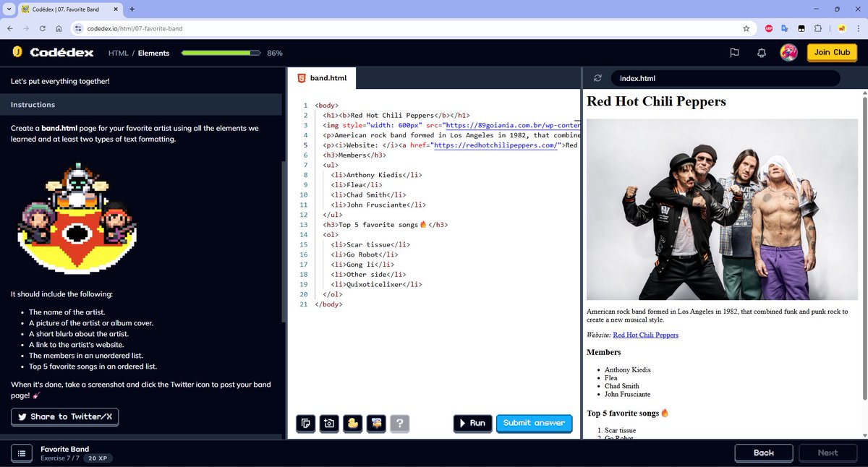
Task: Click the HTML breadcrumb link
Action: 118,53
